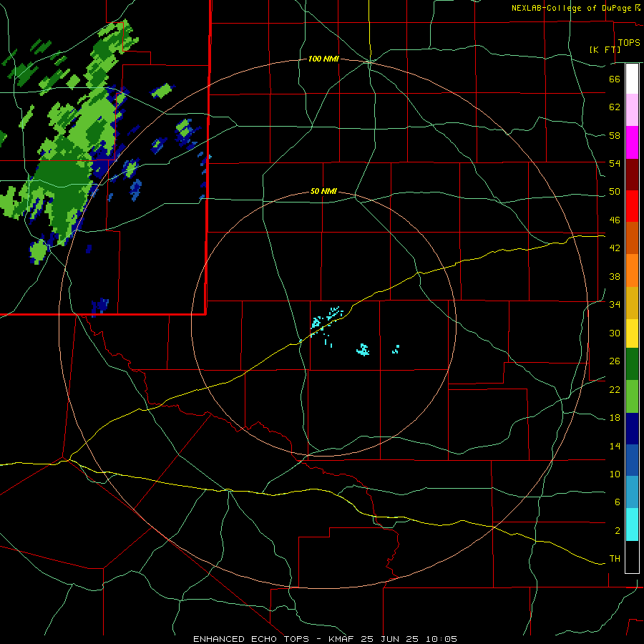This screenshot has height=644, width=644.
Task: Click the 100 NMI range ring label
Action: click(x=323, y=59)
